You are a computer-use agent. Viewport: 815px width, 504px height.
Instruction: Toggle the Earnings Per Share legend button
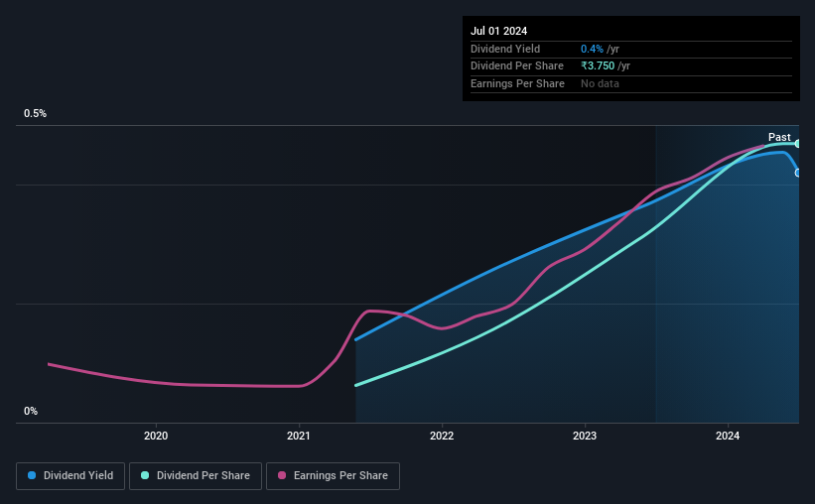point(333,476)
